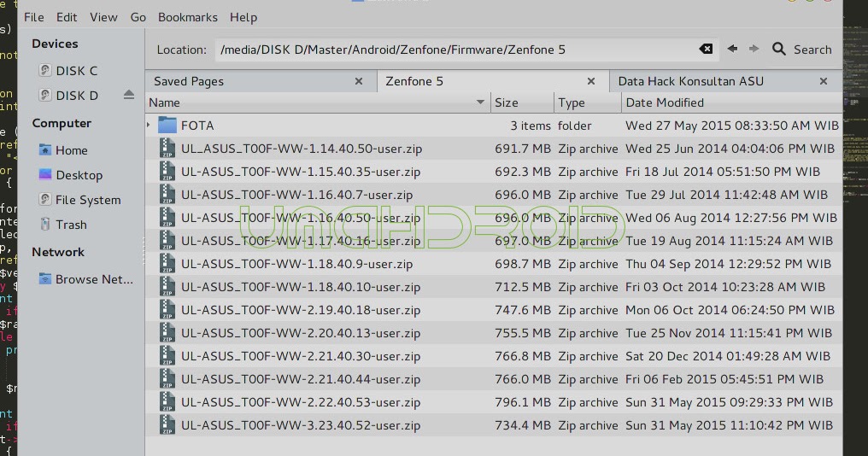
Task: Select file name UL-ASUS_T00F-WW-3.23.40.52-user.zip
Action: click(x=301, y=425)
